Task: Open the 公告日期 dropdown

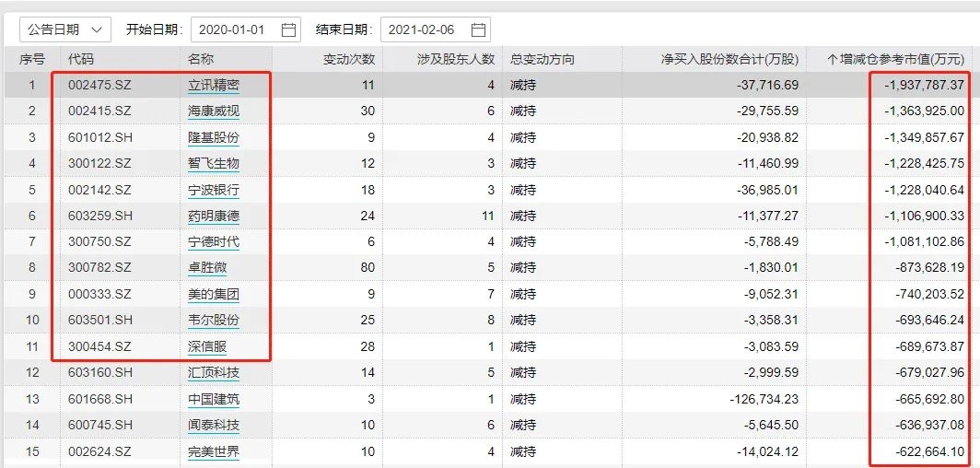Action: pyautogui.click(x=65, y=29)
